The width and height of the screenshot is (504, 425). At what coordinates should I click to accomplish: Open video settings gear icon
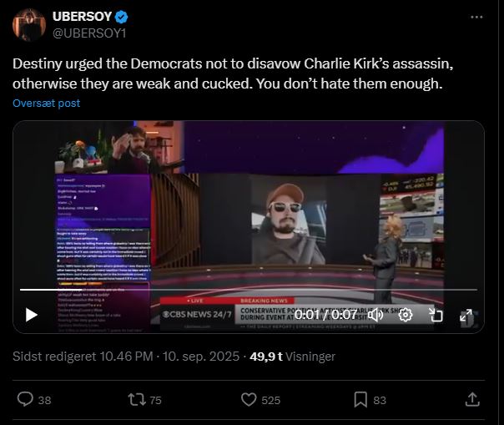click(406, 315)
